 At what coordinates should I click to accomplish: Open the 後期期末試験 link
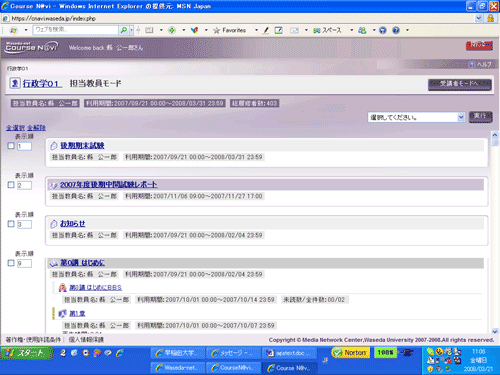82,145
